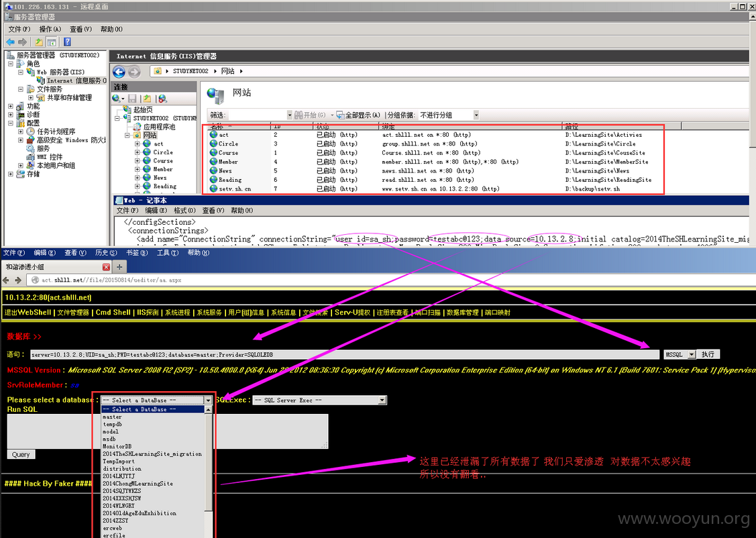
Task: Open 格式 menu in Notepad window
Action: 184,211
